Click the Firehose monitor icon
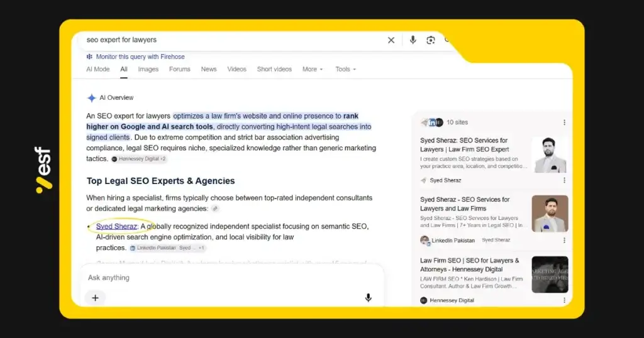 tap(89, 57)
